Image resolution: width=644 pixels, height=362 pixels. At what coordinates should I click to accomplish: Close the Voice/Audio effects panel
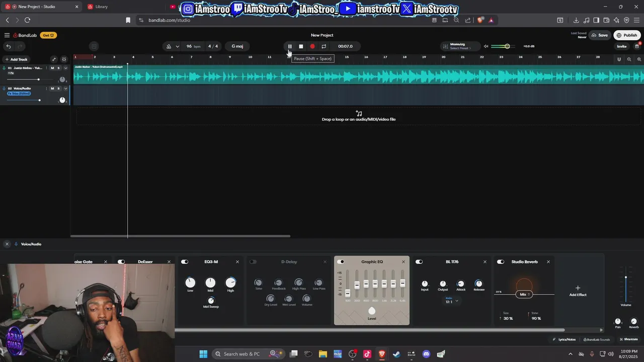tap(7, 244)
